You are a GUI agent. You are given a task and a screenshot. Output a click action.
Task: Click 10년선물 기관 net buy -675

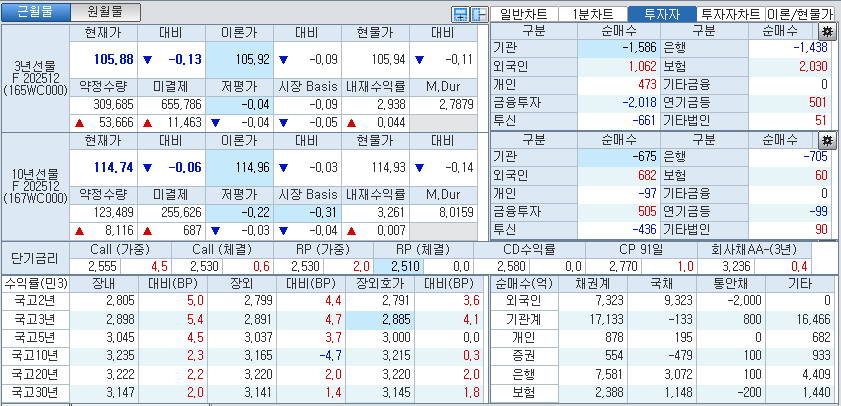618,158
